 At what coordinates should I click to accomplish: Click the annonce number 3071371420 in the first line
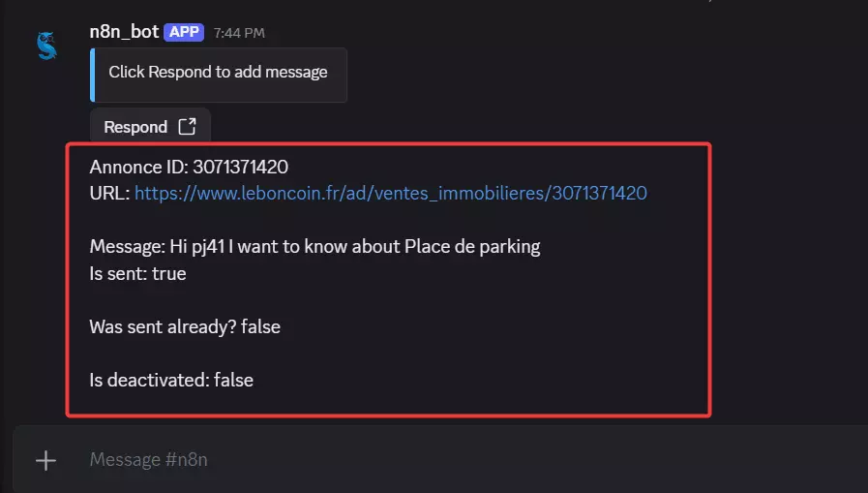[x=240, y=167]
